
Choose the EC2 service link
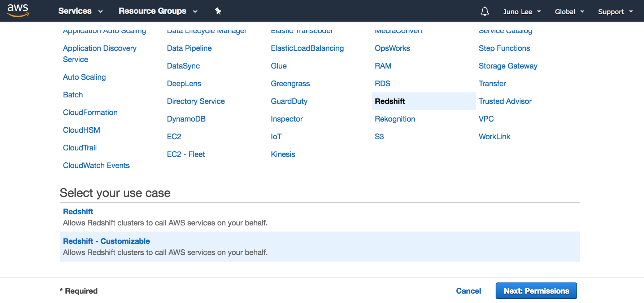coord(174,137)
